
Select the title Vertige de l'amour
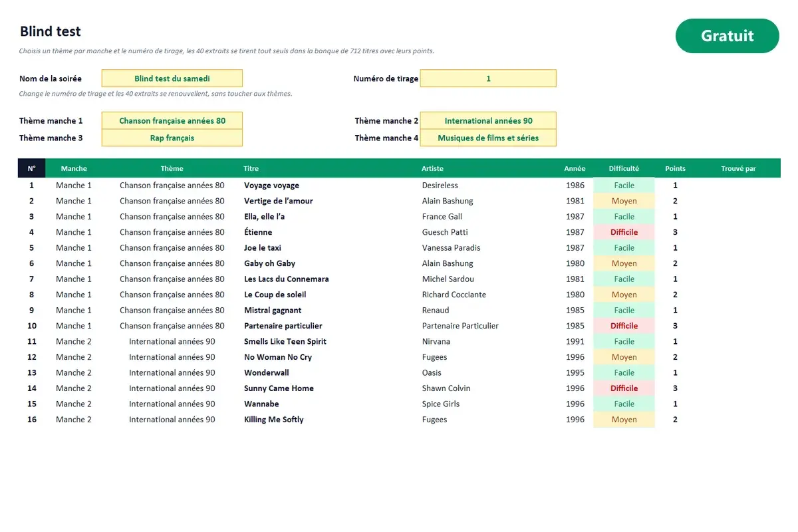click(278, 201)
